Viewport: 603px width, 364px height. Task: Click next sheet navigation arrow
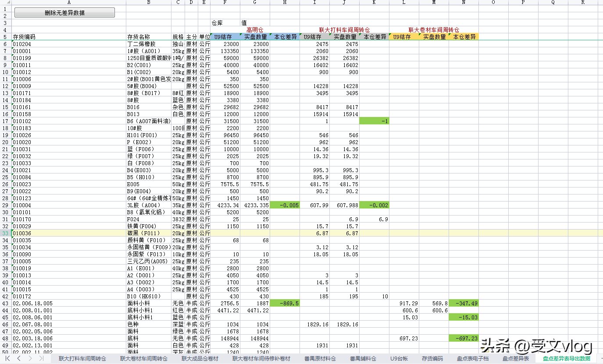click(30, 358)
